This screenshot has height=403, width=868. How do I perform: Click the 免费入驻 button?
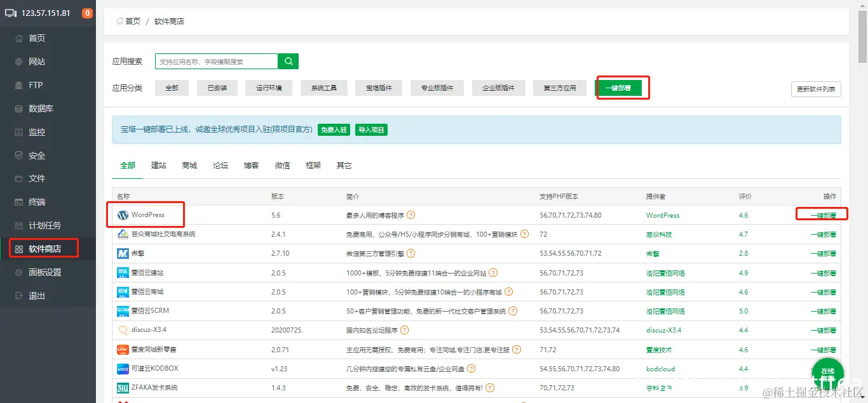(x=334, y=129)
